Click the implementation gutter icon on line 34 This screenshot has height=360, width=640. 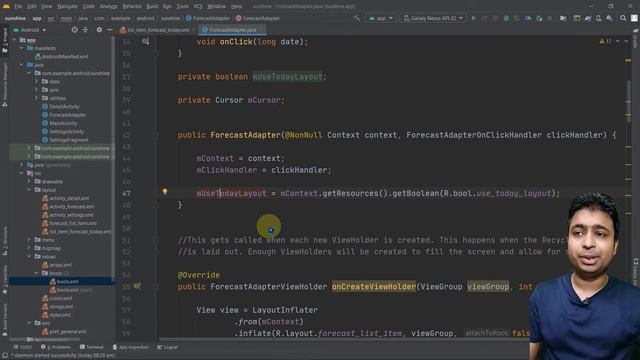[x=145, y=41]
